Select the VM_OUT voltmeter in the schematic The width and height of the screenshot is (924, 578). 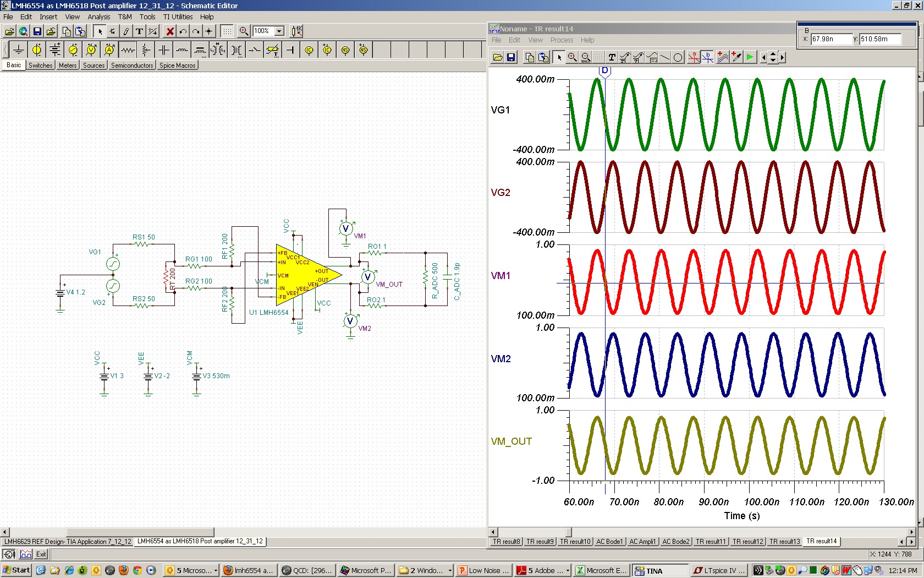click(x=367, y=277)
